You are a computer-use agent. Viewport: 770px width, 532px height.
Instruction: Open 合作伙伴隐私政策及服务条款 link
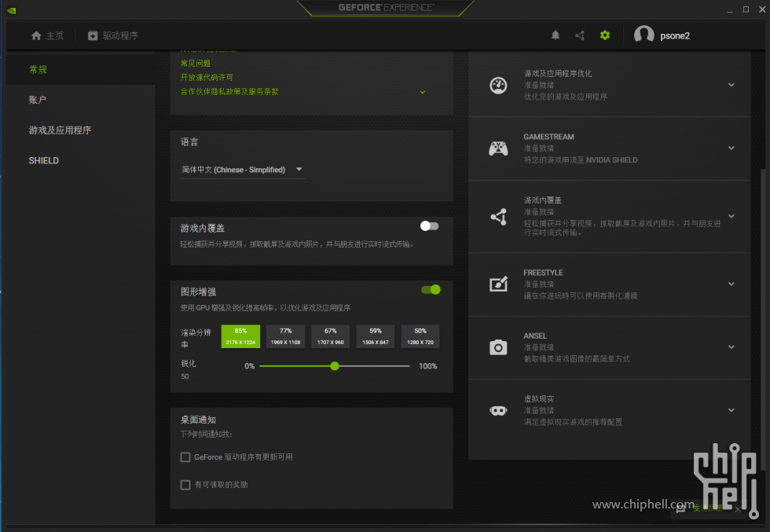tap(229, 92)
